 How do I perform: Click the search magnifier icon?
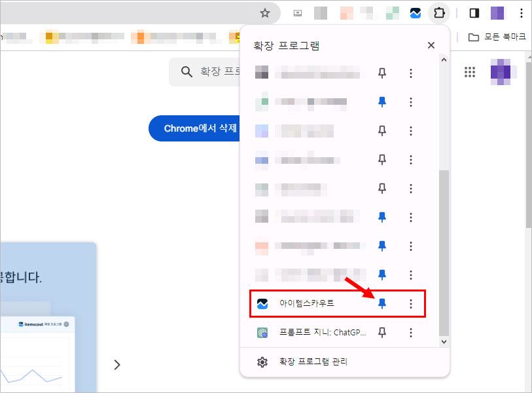tap(186, 72)
